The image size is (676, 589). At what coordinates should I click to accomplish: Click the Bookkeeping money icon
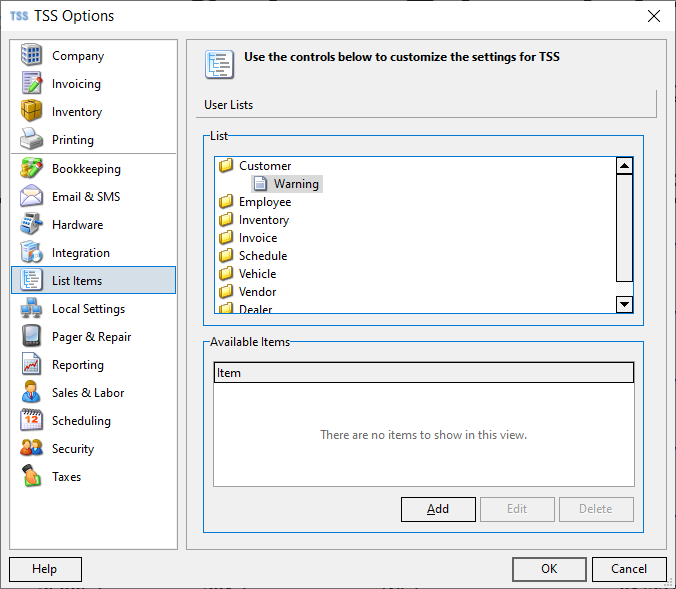[x=31, y=168]
